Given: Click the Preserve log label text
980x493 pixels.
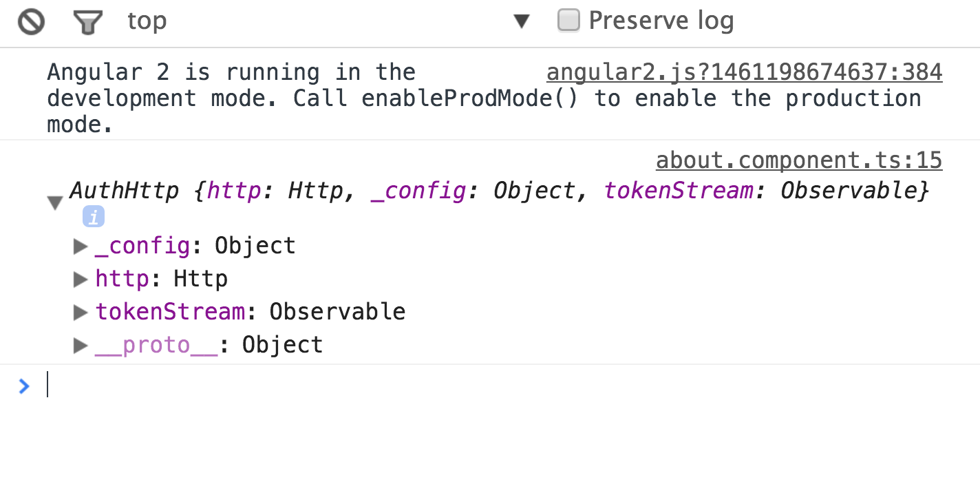Looking at the screenshot, I should click(x=661, y=21).
